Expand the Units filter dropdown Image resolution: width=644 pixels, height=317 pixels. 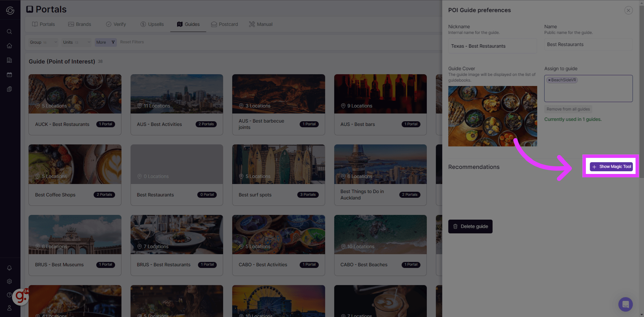[76, 42]
